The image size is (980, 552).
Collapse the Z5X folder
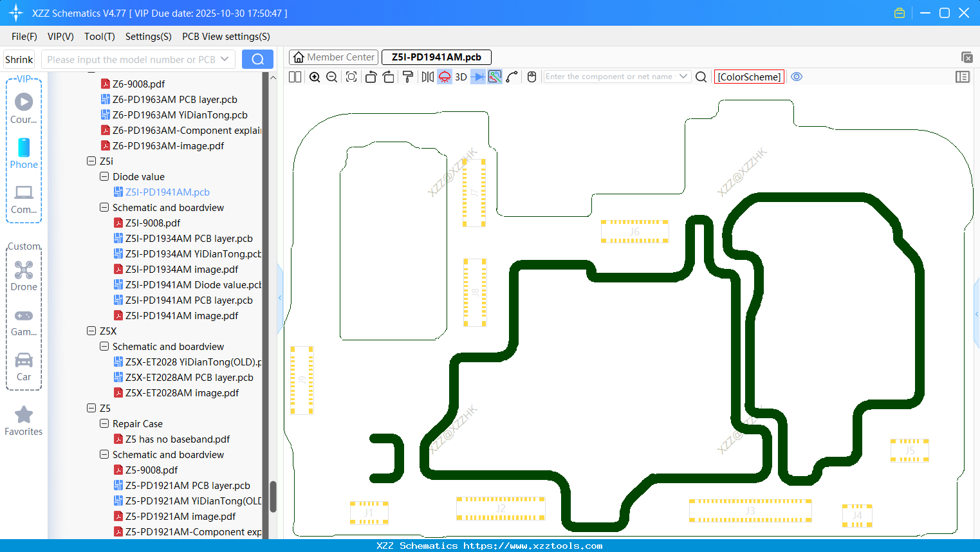(91, 331)
